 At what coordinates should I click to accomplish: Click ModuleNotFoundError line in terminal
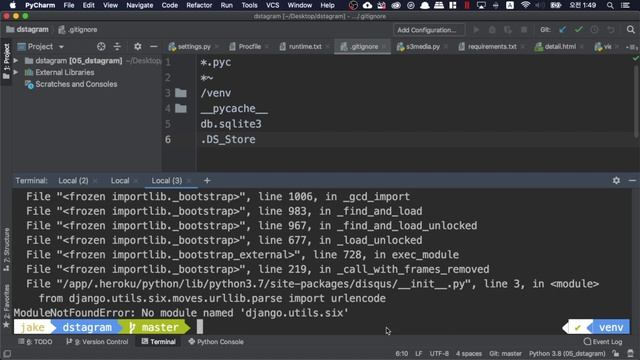click(x=181, y=313)
